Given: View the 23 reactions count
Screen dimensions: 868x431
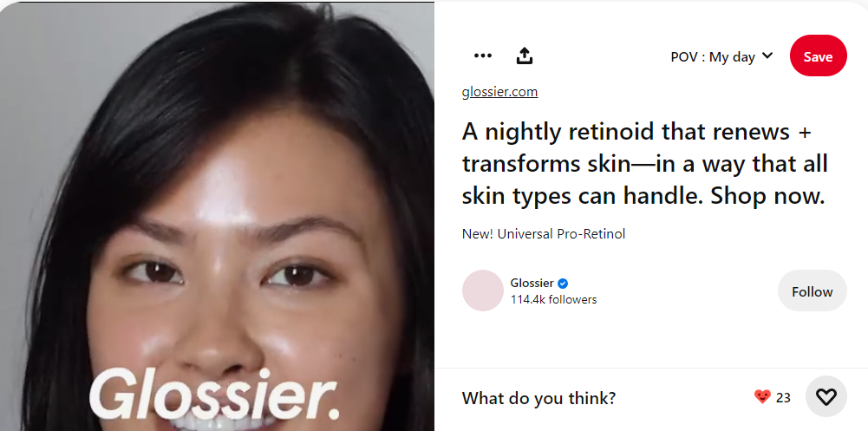Looking at the screenshot, I should (783, 398).
